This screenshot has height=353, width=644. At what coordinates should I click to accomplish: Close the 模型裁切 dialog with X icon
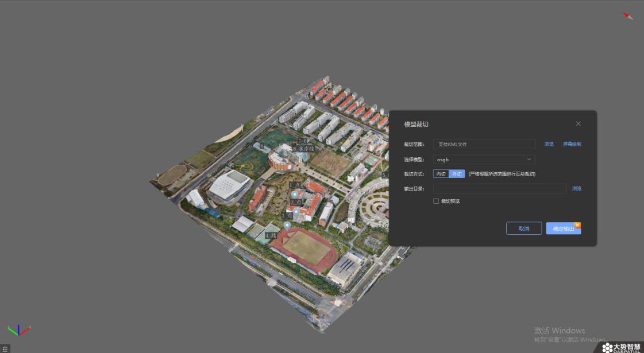click(x=578, y=124)
